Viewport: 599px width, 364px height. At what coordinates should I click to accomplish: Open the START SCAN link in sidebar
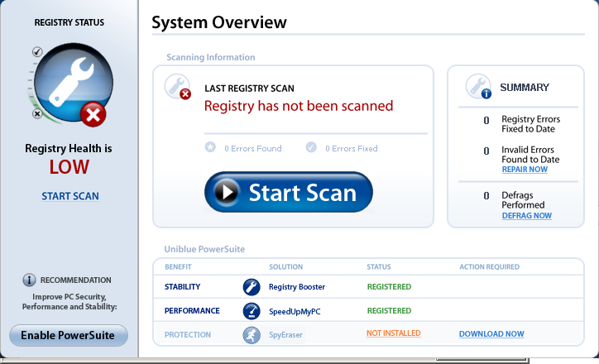(x=70, y=196)
